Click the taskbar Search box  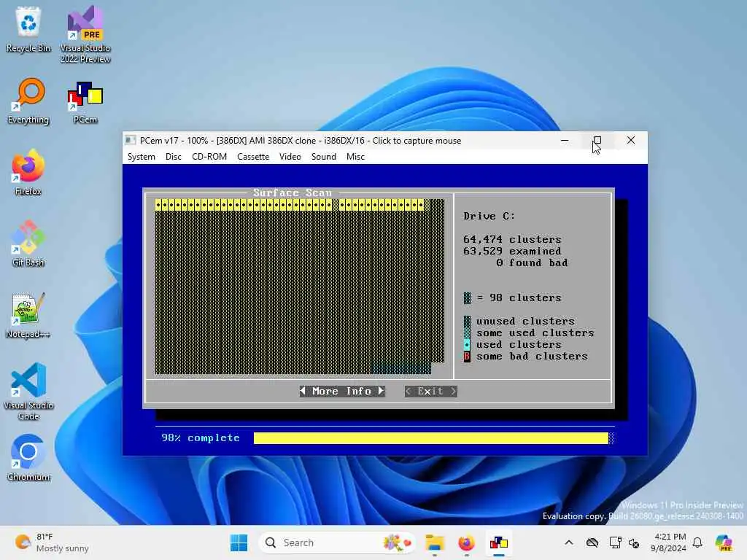[x=336, y=542]
